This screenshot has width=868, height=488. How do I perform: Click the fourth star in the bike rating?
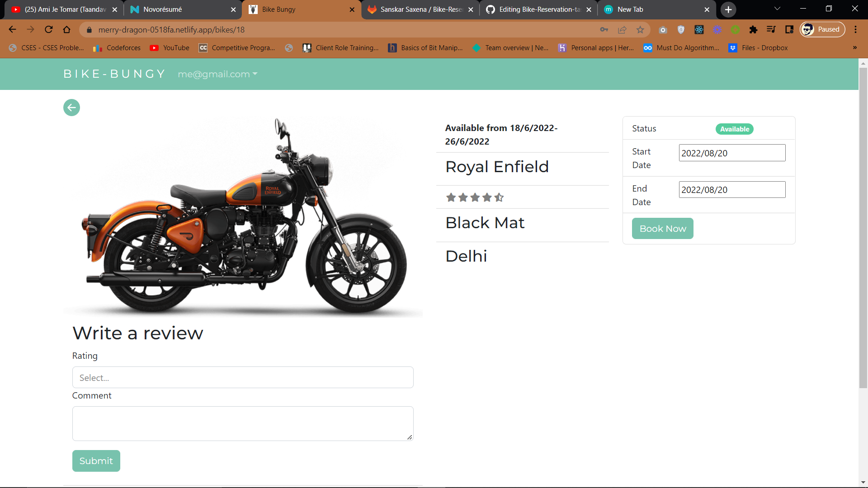486,197
